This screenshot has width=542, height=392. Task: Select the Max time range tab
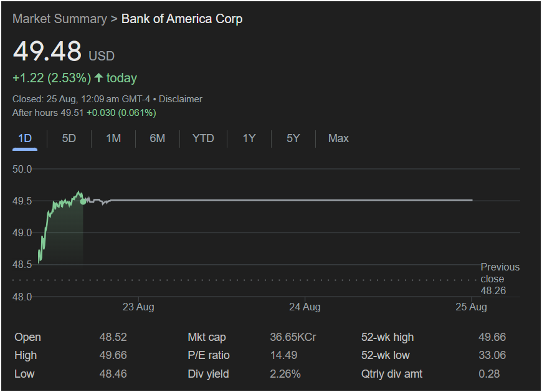coord(338,138)
